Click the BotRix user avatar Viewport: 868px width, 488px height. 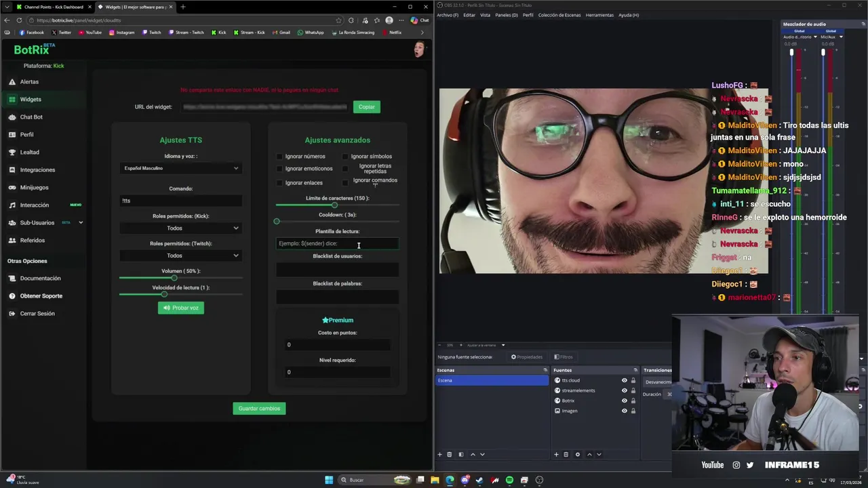pyautogui.click(x=420, y=49)
